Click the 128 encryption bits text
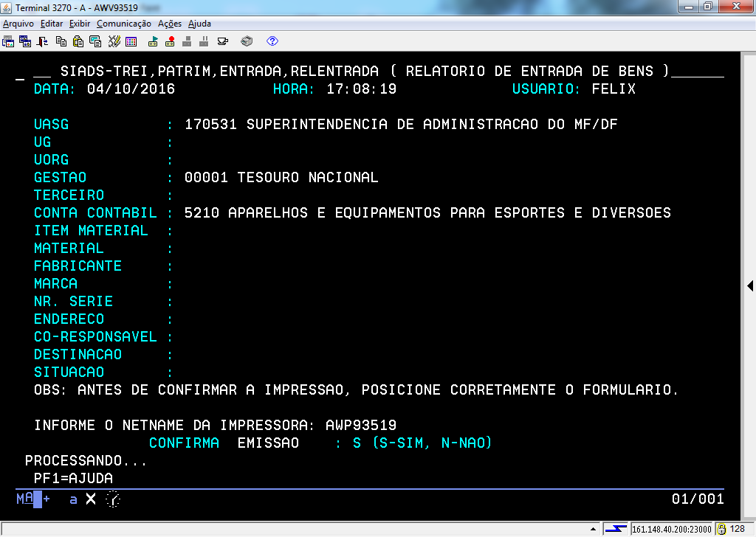Viewport: 756px width, 537px height. 738,529
